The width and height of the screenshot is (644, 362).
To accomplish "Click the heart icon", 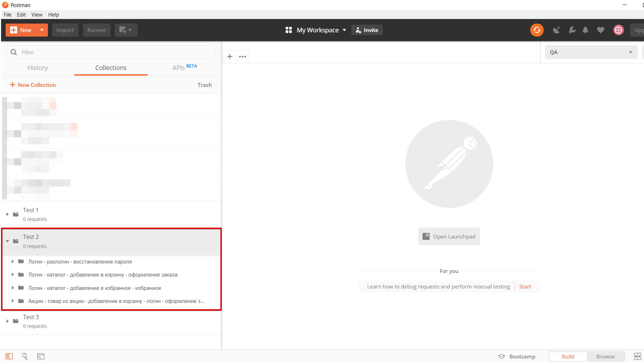I will coord(601,30).
